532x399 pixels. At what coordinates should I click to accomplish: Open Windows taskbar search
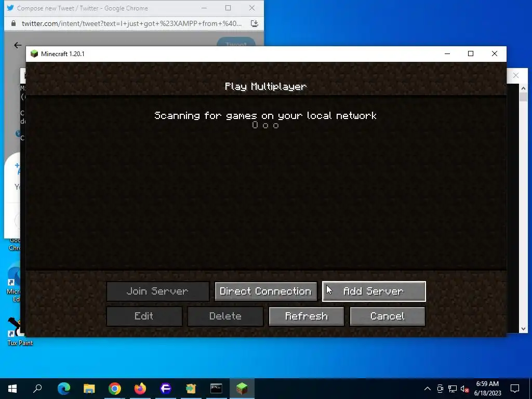tap(37, 389)
